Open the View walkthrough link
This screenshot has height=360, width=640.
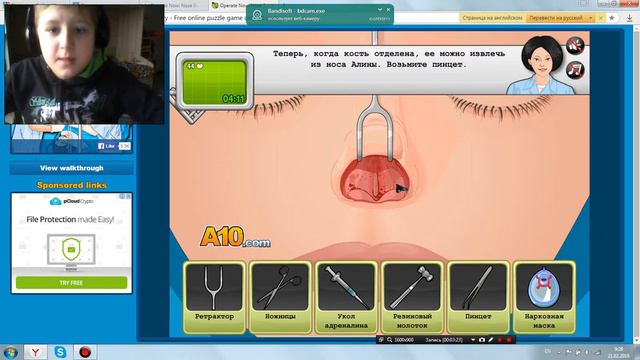(71, 168)
